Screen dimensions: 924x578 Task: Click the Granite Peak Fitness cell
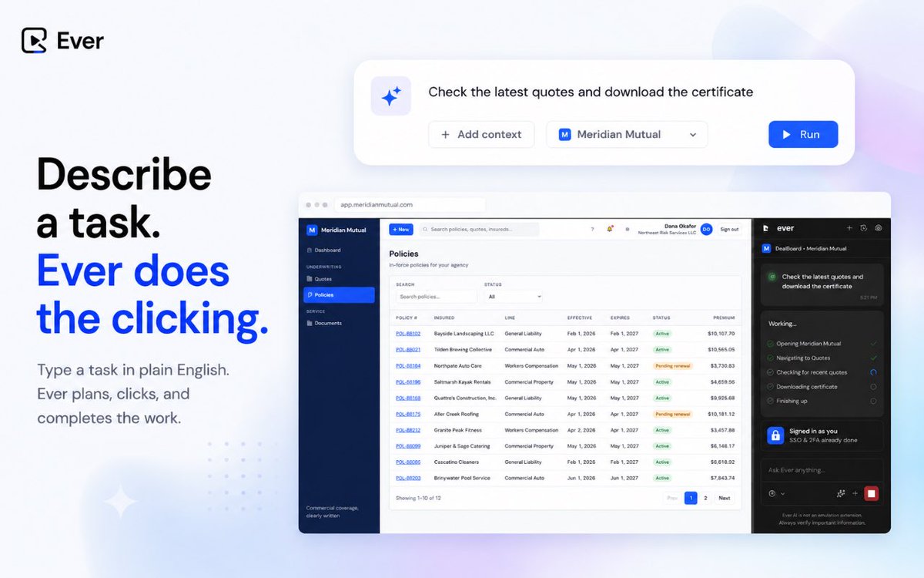(457, 430)
